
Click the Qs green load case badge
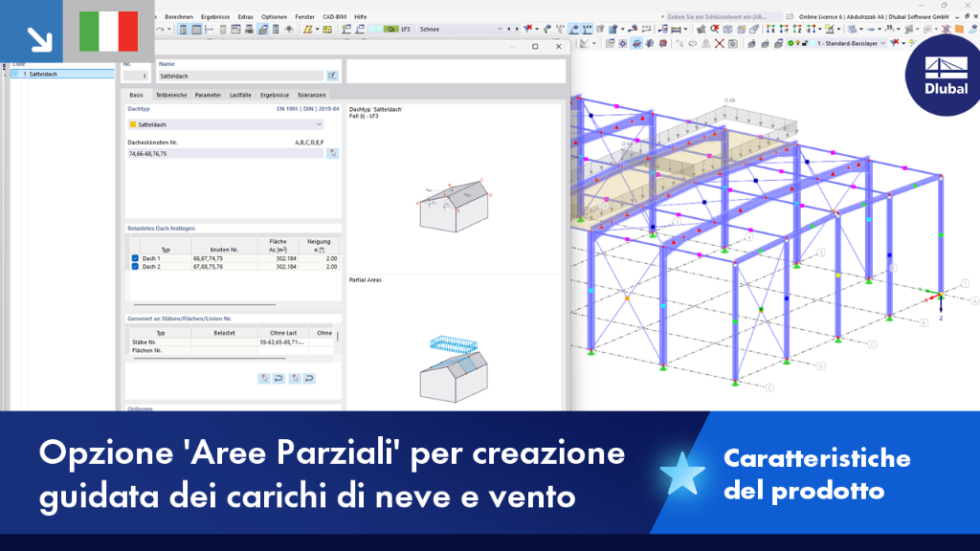[390, 29]
